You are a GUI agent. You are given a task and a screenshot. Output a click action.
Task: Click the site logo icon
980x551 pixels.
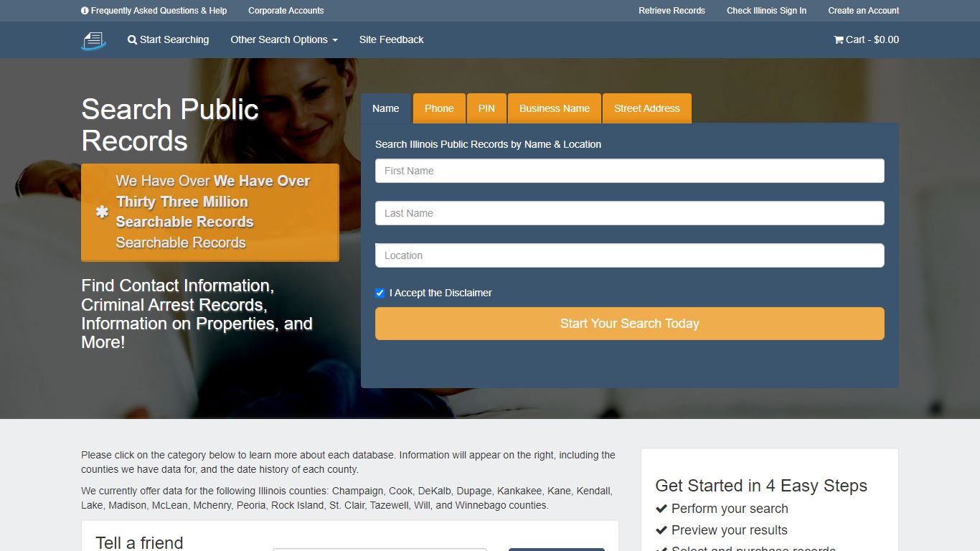pos(93,41)
